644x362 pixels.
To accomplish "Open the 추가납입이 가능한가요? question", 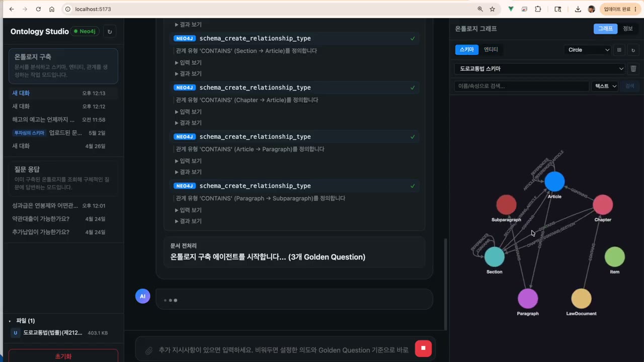I will [63, 232].
